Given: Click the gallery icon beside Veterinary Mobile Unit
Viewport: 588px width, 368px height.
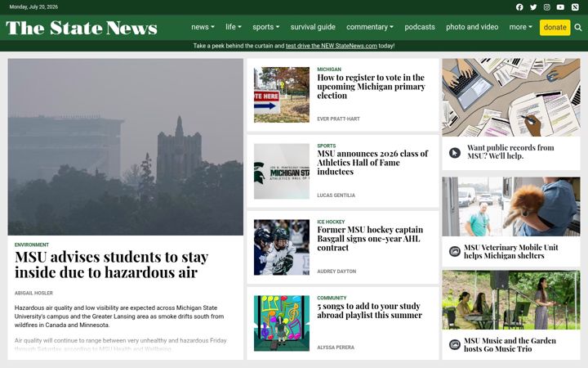Looking at the screenshot, I should coord(455,251).
